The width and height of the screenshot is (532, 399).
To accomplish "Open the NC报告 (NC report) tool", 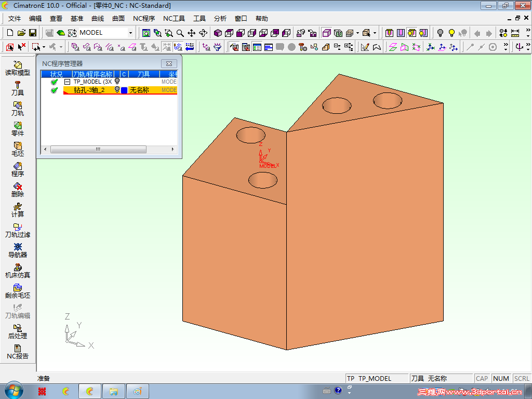I will point(18,352).
